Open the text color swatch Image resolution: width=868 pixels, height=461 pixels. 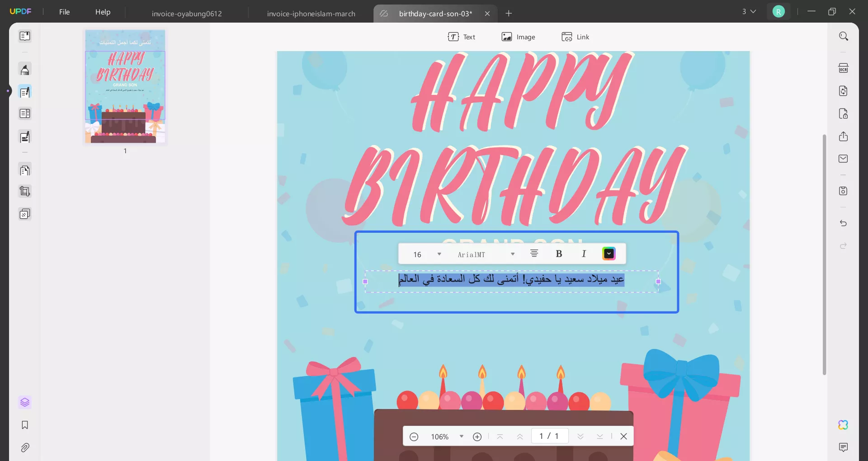[x=609, y=254]
